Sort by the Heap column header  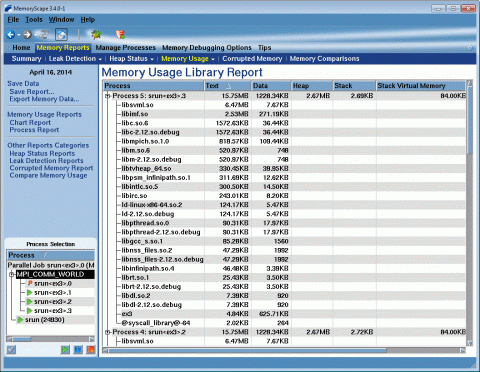coord(312,86)
